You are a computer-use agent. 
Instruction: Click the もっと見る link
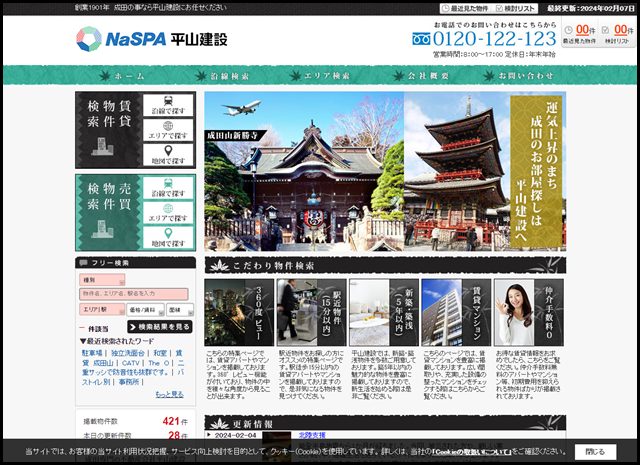coord(169,394)
